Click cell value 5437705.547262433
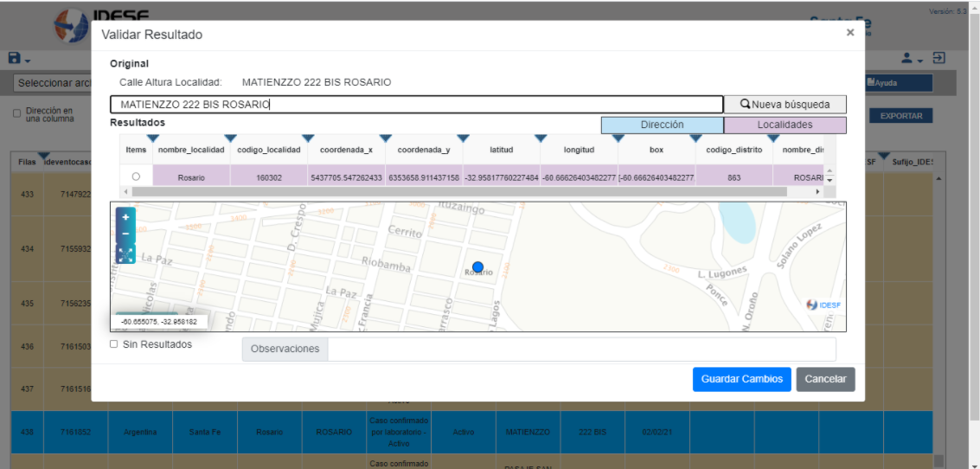 tap(346, 177)
